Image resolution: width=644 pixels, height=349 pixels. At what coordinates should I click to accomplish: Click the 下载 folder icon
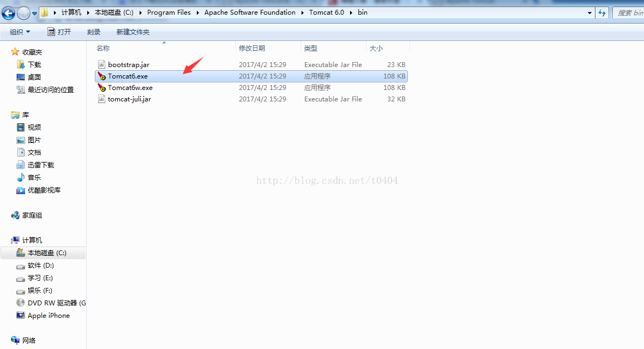21,64
